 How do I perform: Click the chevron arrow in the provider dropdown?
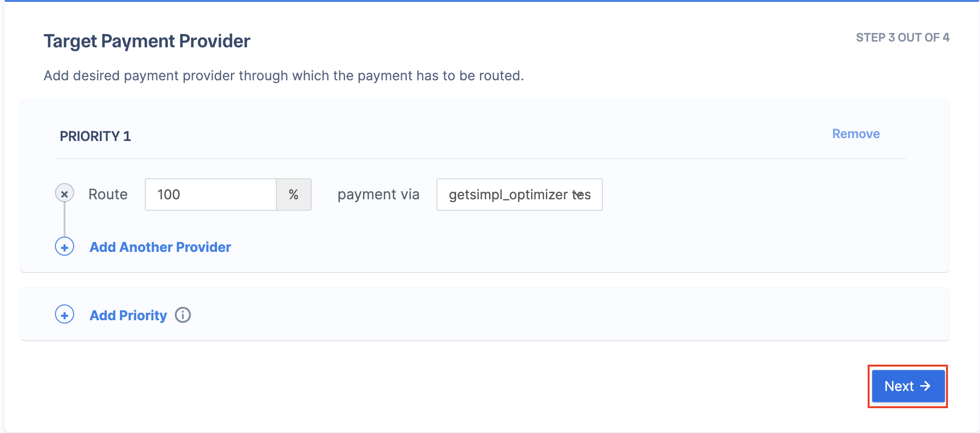click(x=578, y=195)
